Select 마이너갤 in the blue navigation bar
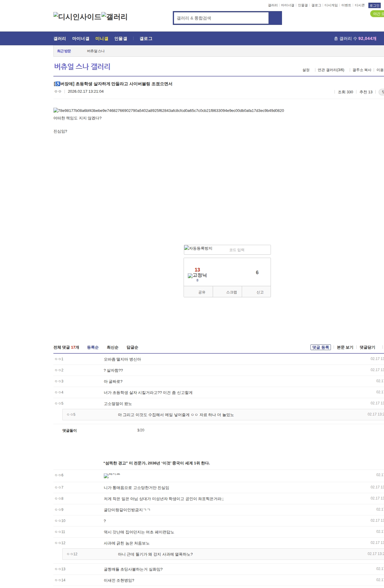Viewport: 384px width, 588px height. tap(81, 39)
